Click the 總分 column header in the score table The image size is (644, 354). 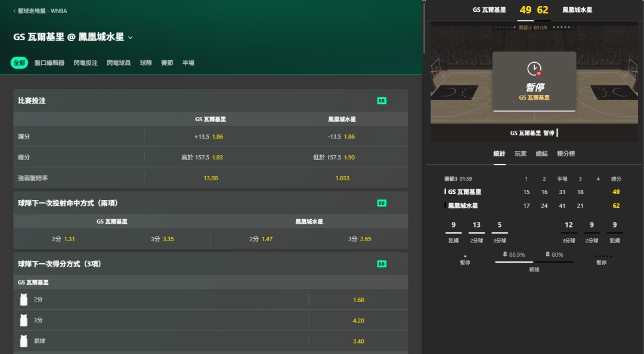pos(615,179)
